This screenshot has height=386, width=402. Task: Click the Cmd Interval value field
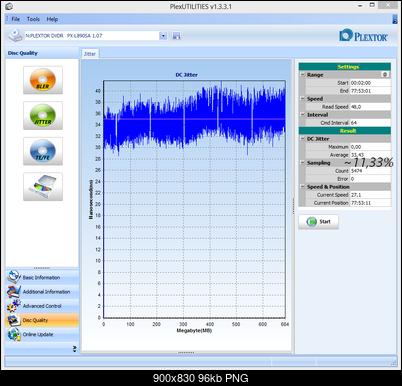[370, 123]
